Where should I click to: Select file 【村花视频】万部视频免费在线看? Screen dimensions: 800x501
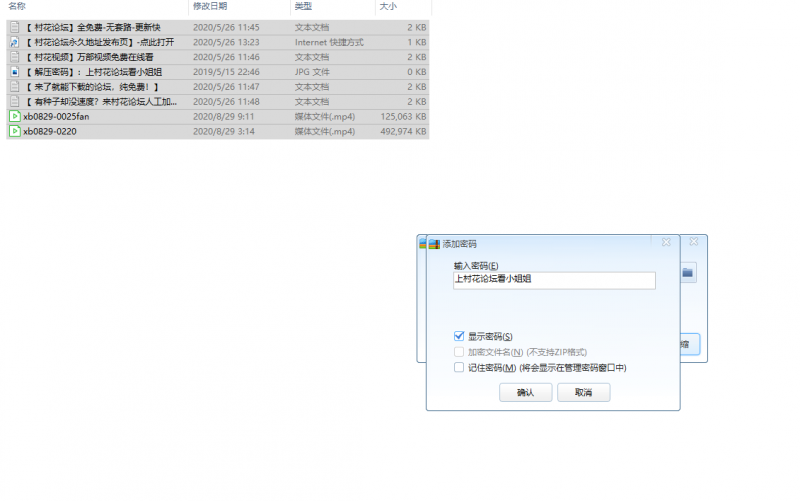coord(89,57)
